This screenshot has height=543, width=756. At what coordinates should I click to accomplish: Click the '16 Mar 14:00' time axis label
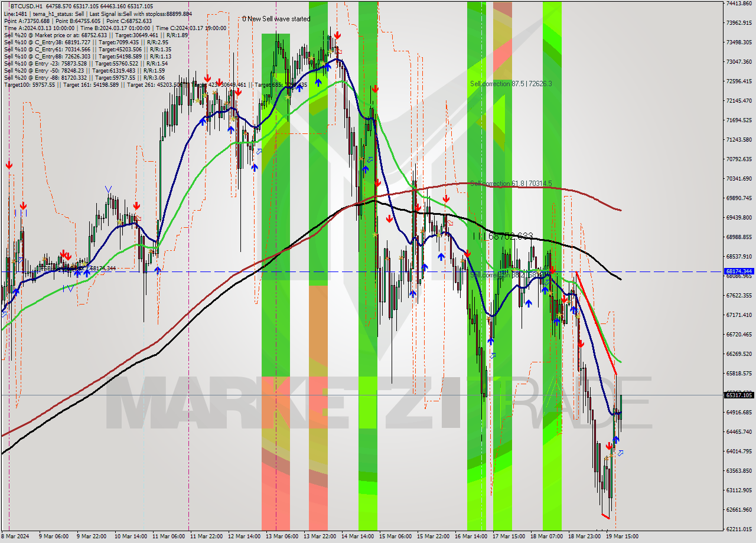(x=471, y=537)
